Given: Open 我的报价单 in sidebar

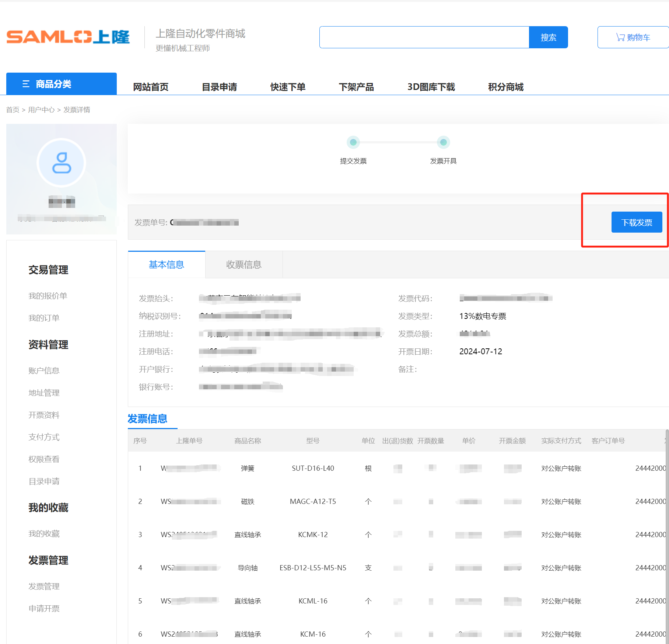Looking at the screenshot, I should click(x=48, y=296).
